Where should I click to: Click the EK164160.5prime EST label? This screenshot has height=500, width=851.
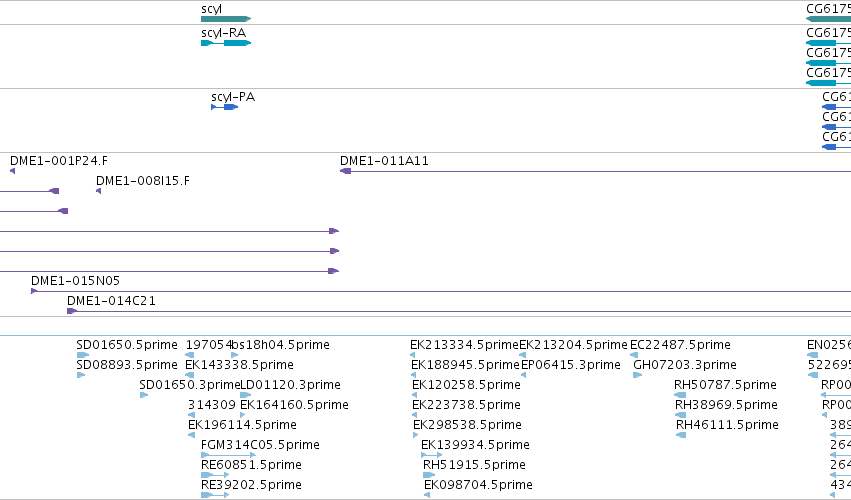[294, 405]
